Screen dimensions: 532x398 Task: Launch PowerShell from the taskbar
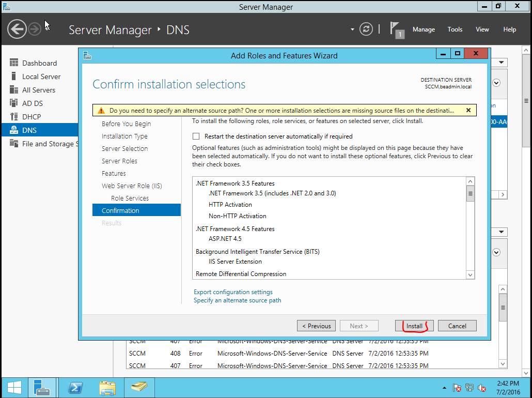pos(75,388)
